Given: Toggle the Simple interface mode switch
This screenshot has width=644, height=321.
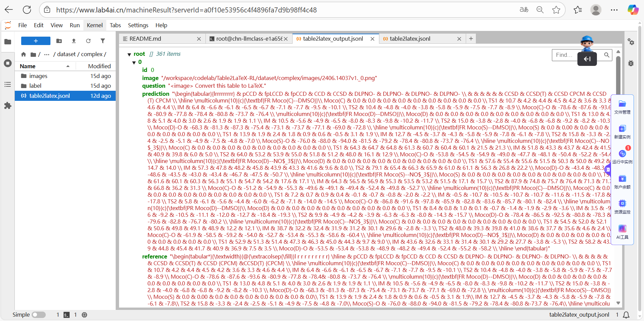Looking at the screenshot, I should tap(39, 315).
